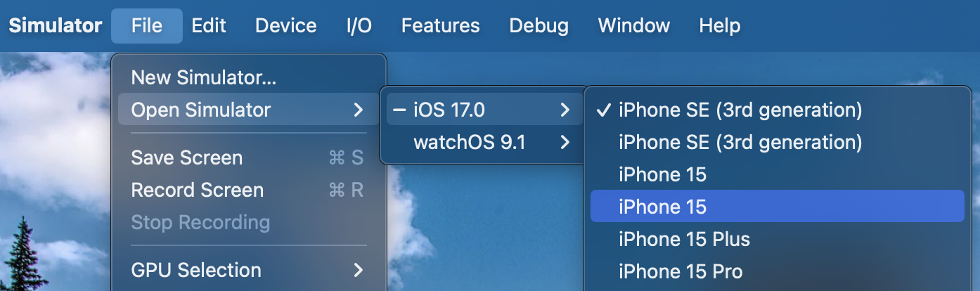Select the checked iPhone SE (3rd generation) entry
This screenshot has height=291, width=980.
pos(740,110)
